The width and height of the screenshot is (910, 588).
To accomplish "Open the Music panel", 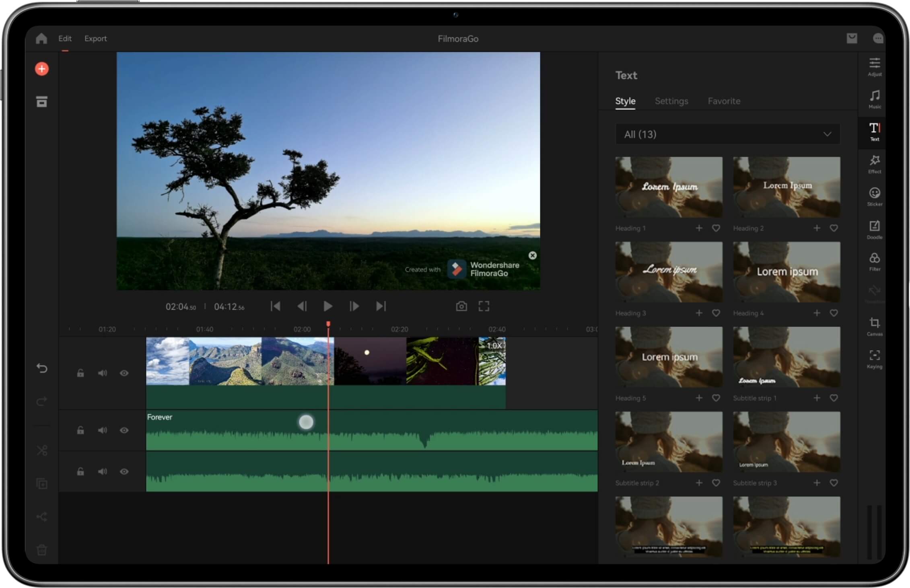I will tap(875, 99).
